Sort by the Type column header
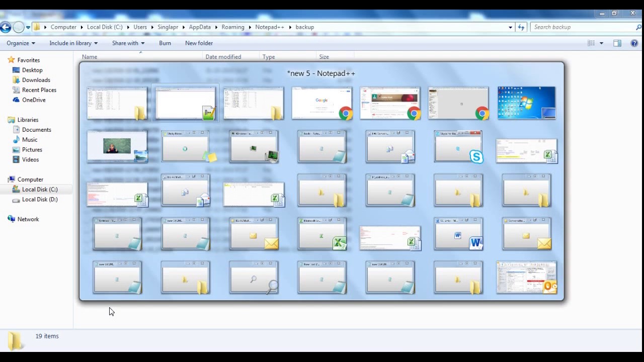The image size is (644, 362). [x=288, y=57]
